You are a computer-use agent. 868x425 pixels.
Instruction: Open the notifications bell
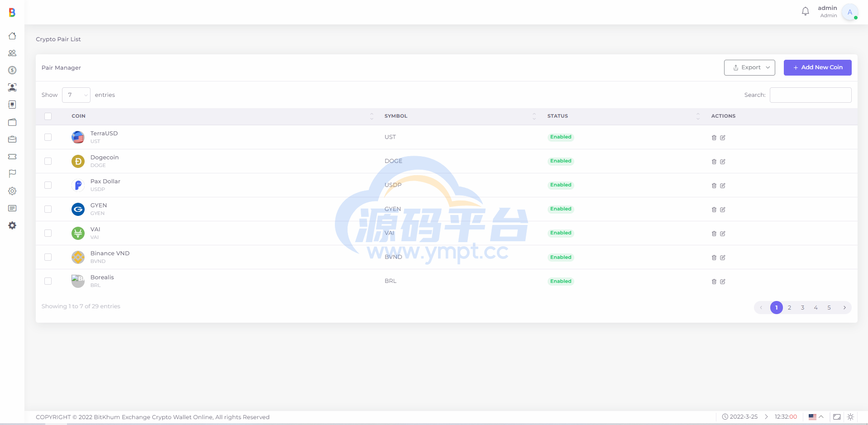pyautogui.click(x=805, y=11)
